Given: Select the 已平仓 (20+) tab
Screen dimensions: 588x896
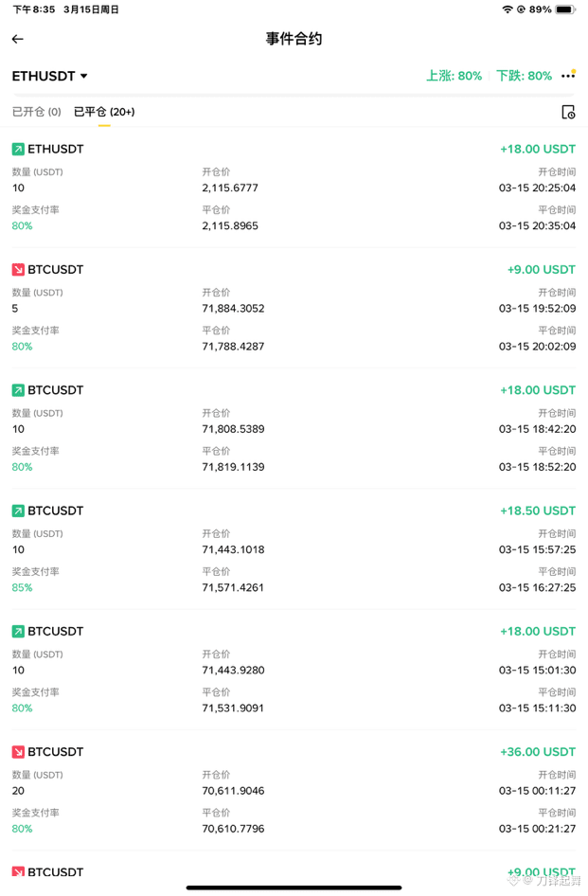Looking at the screenshot, I should tap(104, 112).
